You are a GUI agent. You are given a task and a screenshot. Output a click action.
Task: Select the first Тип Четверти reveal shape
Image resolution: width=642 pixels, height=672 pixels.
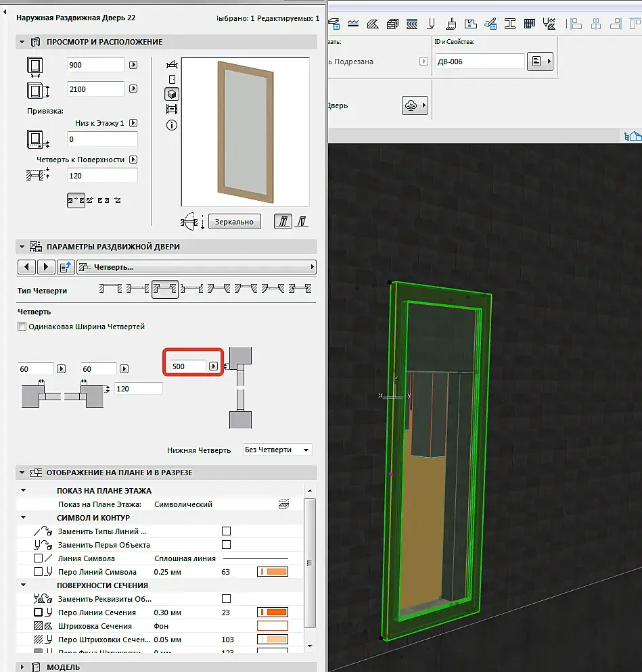[x=111, y=289]
